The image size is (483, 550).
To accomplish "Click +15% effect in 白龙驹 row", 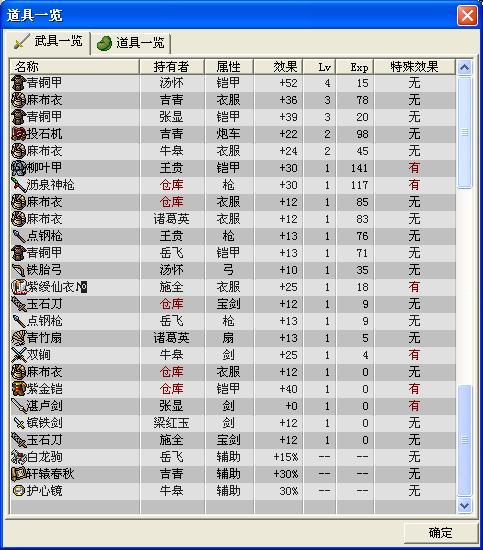I will (286, 457).
